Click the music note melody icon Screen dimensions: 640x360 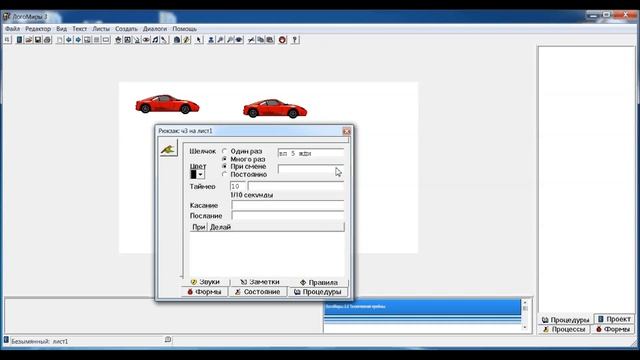click(x=155, y=40)
